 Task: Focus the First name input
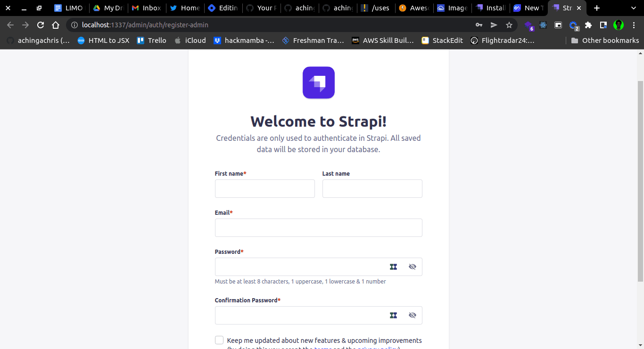265,188
